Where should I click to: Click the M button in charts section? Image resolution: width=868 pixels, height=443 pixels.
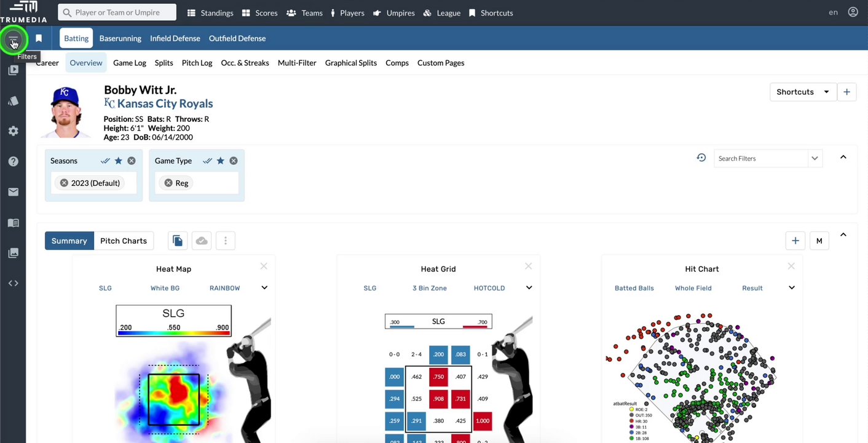click(x=819, y=241)
